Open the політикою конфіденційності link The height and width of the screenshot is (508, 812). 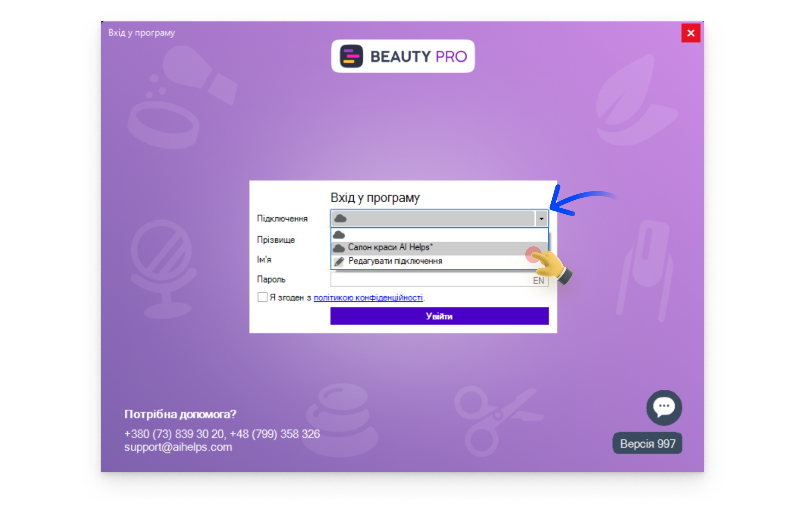(x=368, y=298)
